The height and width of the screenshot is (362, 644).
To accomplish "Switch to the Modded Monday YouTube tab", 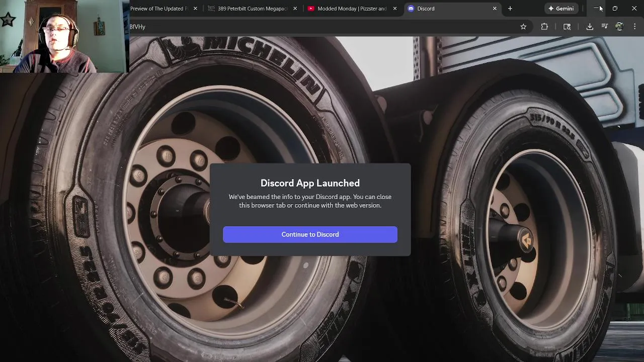I will (351, 9).
